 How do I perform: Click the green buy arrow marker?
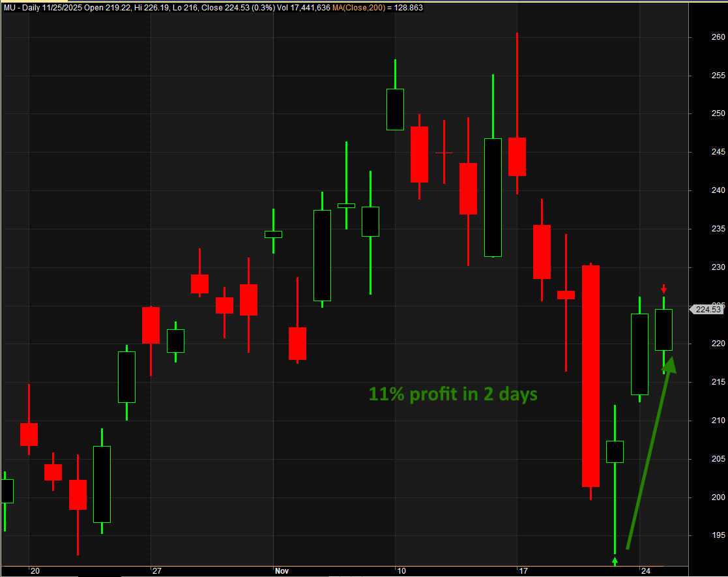pos(615,560)
